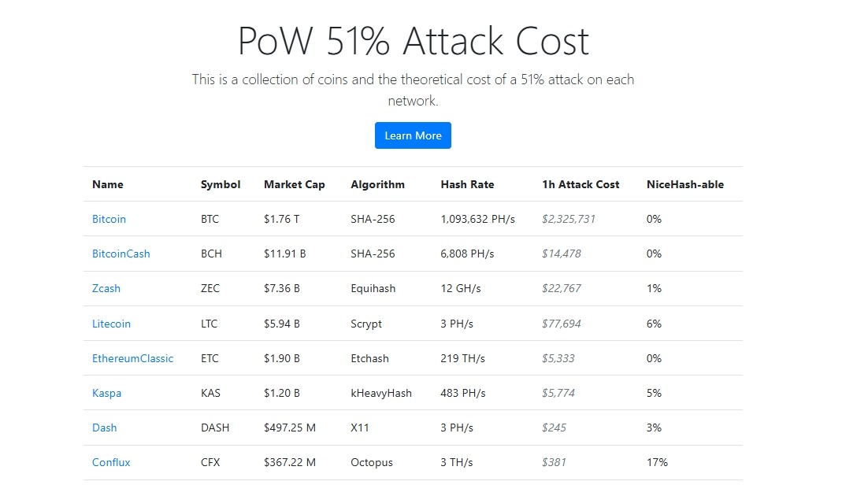This screenshot has width=868, height=485.
Task: Sort by NiceHash-able column header
Action: click(684, 184)
